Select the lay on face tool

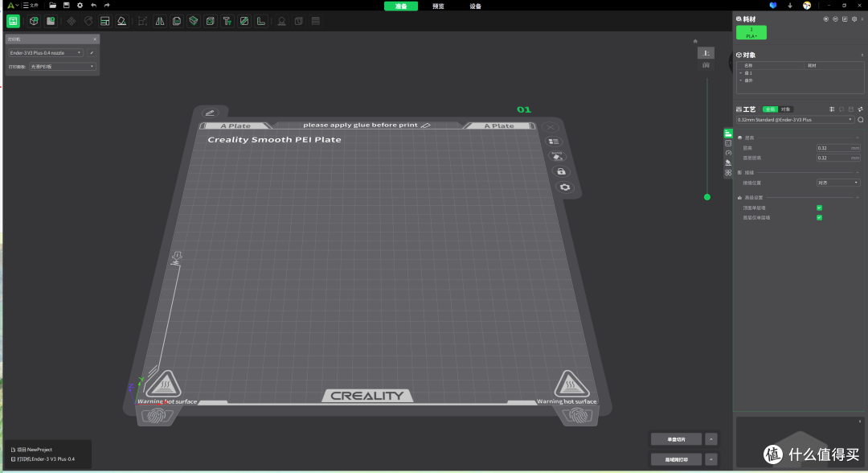122,21
